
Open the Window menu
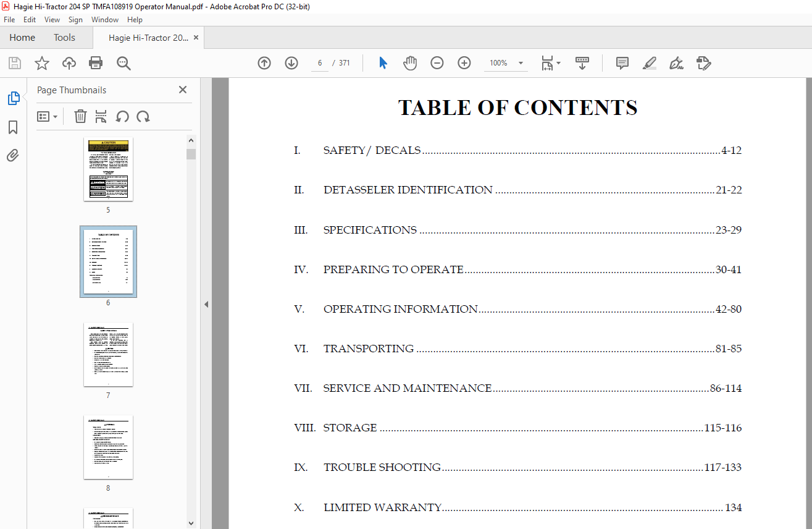point(105,20)
